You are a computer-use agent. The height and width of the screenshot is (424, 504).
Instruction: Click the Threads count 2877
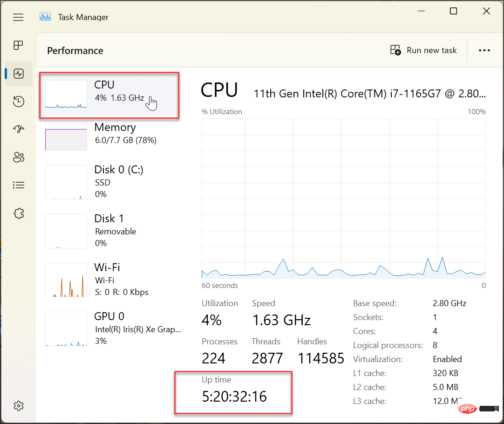coord(267,358)
